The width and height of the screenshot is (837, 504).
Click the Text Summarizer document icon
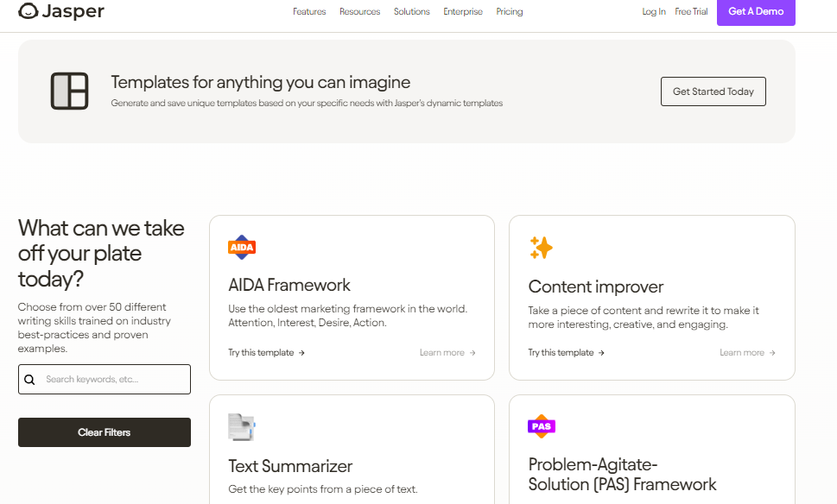click(x=242, y=427)
